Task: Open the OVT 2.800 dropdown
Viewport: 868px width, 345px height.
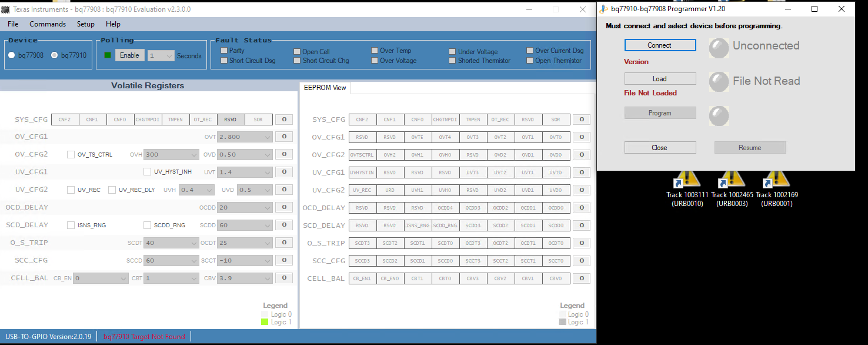Action: pos(245,137)
